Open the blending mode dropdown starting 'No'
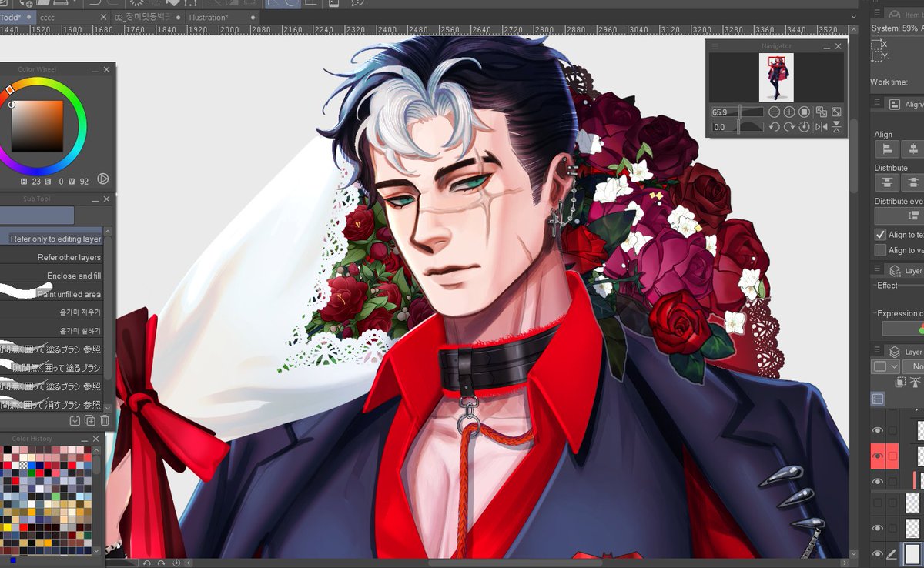 pyautogui.click(x=914, y=366)
